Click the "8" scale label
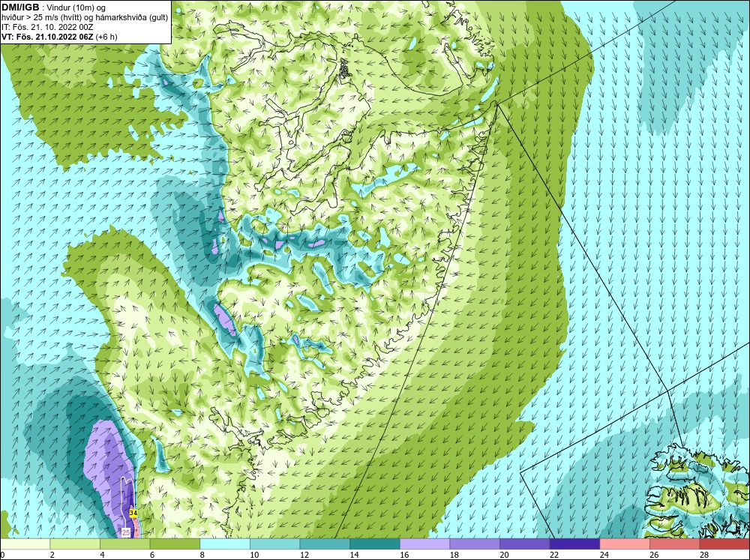Screen dimensions: 750x560 tap(202, 555)
